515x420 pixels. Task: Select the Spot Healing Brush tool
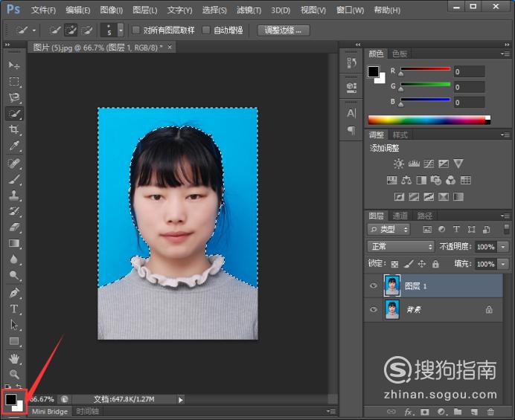tap(14, 163)
